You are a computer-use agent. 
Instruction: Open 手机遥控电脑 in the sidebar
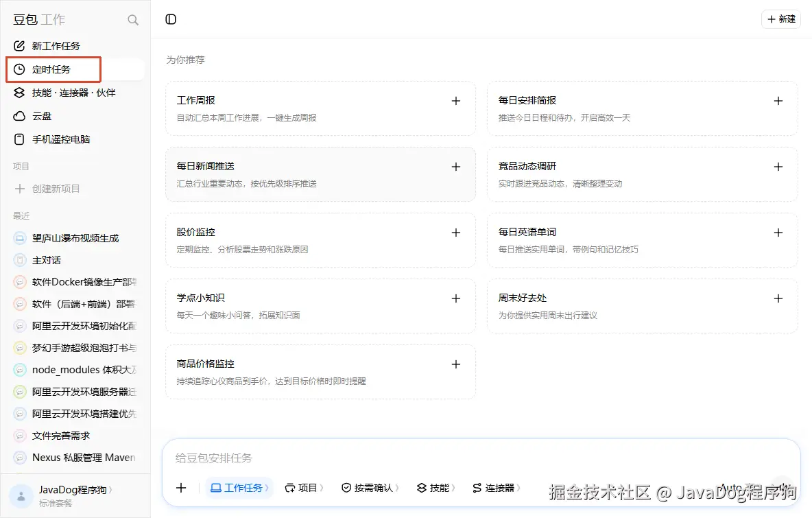(75, 139)
